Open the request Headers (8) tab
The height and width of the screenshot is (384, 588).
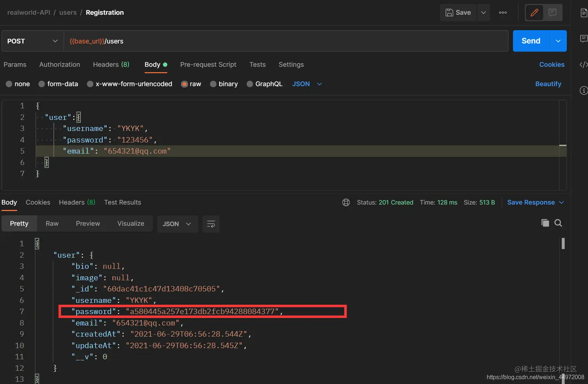tap(111, 65)
